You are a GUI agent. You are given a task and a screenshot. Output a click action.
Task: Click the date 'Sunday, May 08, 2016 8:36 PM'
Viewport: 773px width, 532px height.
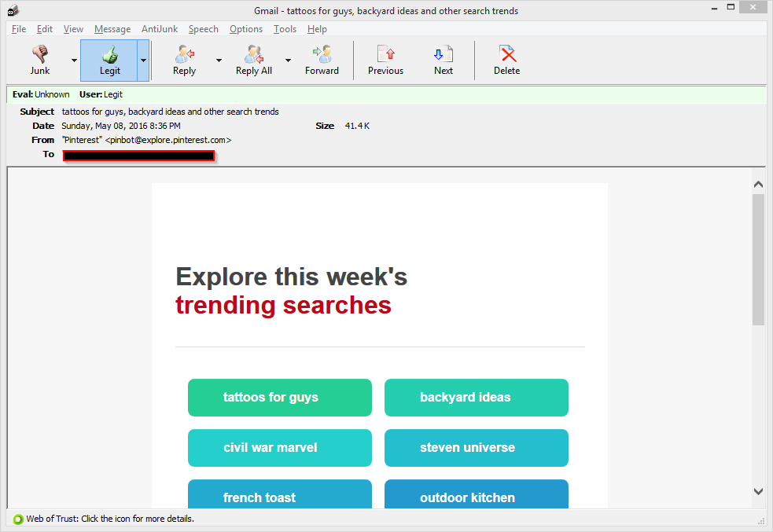point(121,126)
